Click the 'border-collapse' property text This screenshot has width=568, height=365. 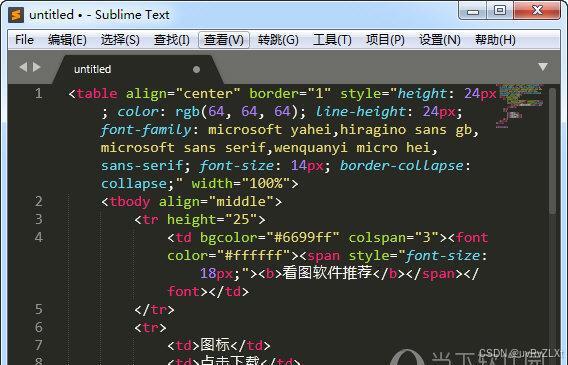pyautogui.click(x=401, y=165)
